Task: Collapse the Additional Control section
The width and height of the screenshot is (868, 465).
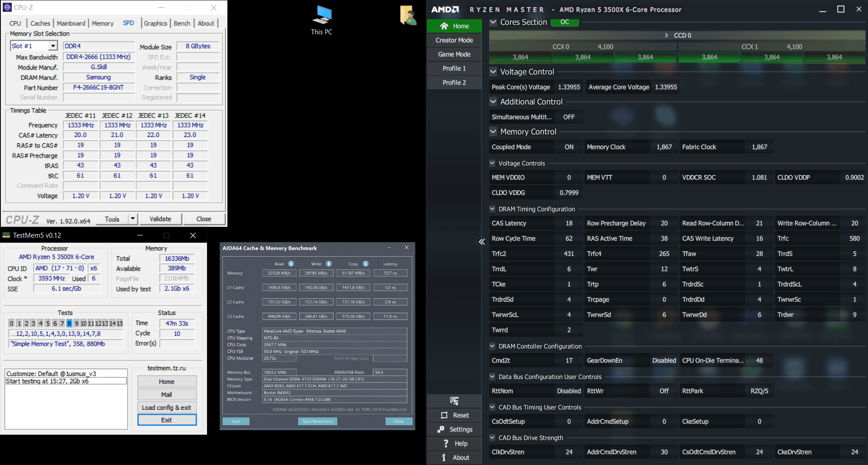Action: point(493,102)
